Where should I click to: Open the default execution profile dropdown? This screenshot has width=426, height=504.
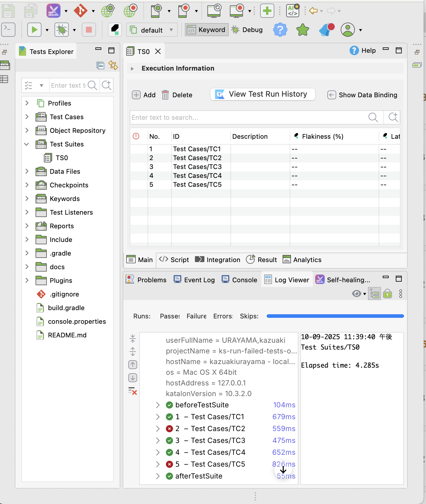(x=152, y=30)
